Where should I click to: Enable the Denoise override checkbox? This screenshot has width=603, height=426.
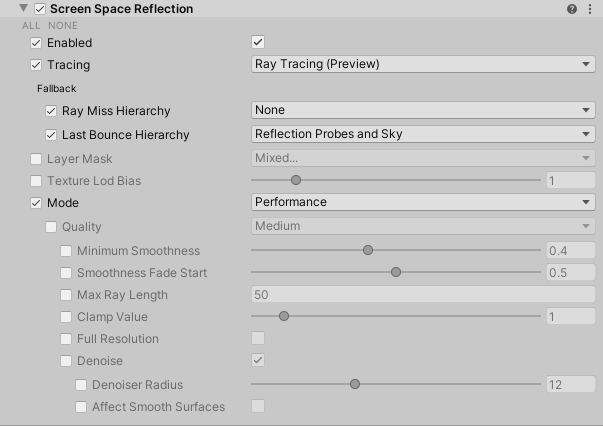[67, 361]
